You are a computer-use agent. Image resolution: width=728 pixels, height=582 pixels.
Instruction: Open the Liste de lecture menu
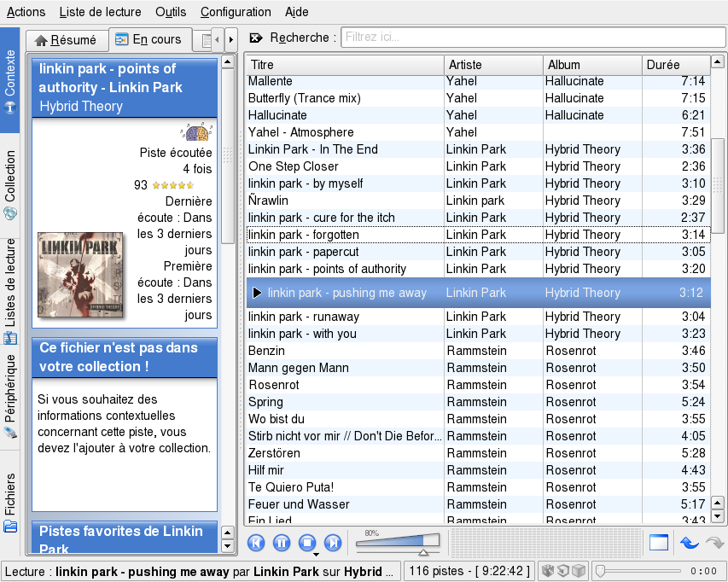tap(101, 12)
